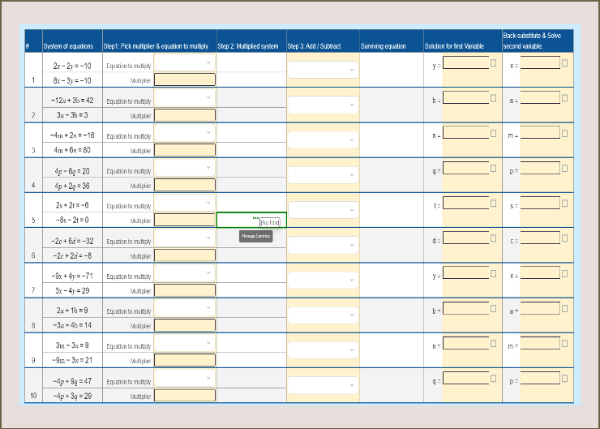Click the q = answer field in row 4
600x429 pixels.
click(466, 168)
